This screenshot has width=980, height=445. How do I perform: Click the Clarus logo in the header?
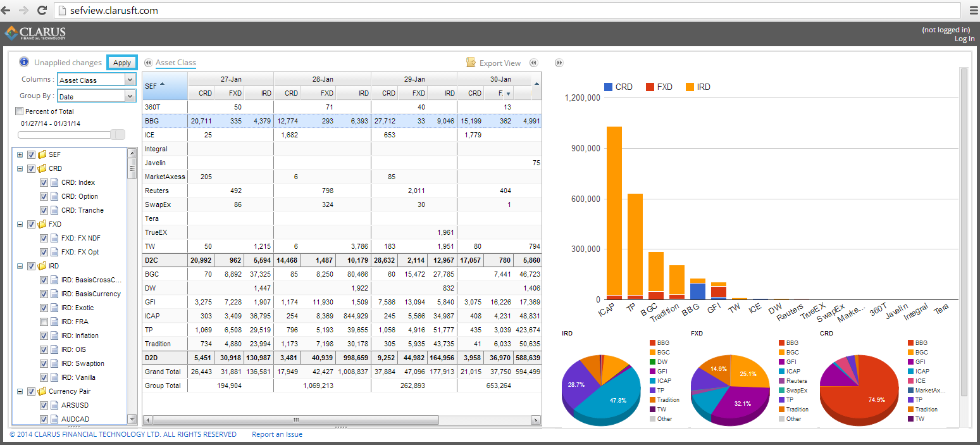[x=35, y=33]
